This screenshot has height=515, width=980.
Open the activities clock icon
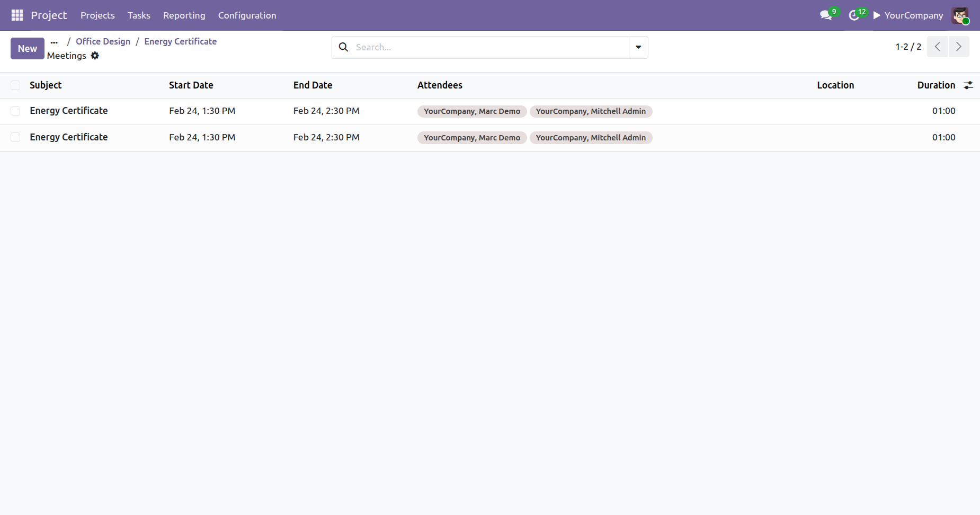(x=854, y=15)
